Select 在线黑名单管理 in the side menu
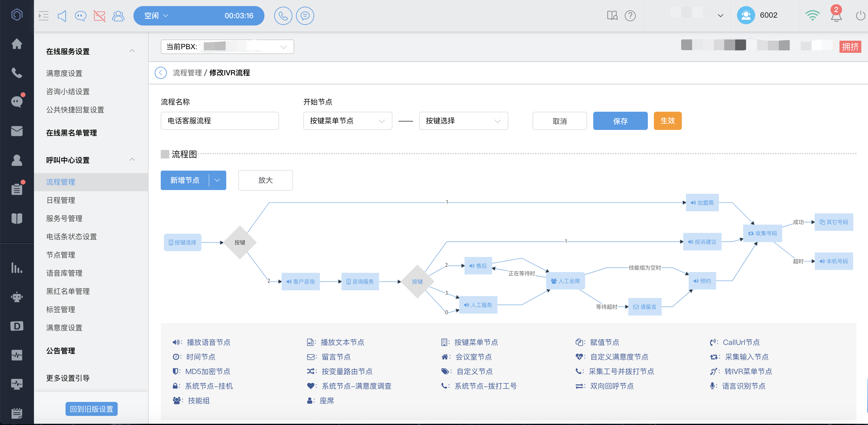This screenshot has width=868, height=425. (72, 133)
